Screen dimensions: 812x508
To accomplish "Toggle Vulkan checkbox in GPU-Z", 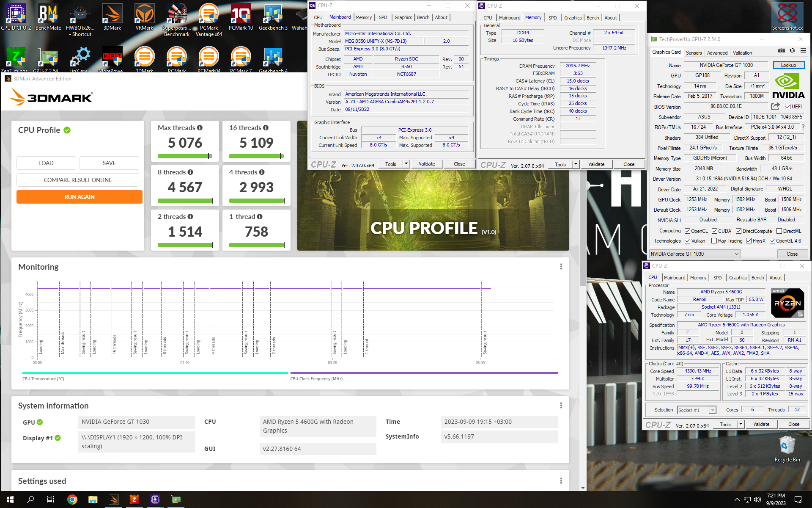I will tap(688, 241).
